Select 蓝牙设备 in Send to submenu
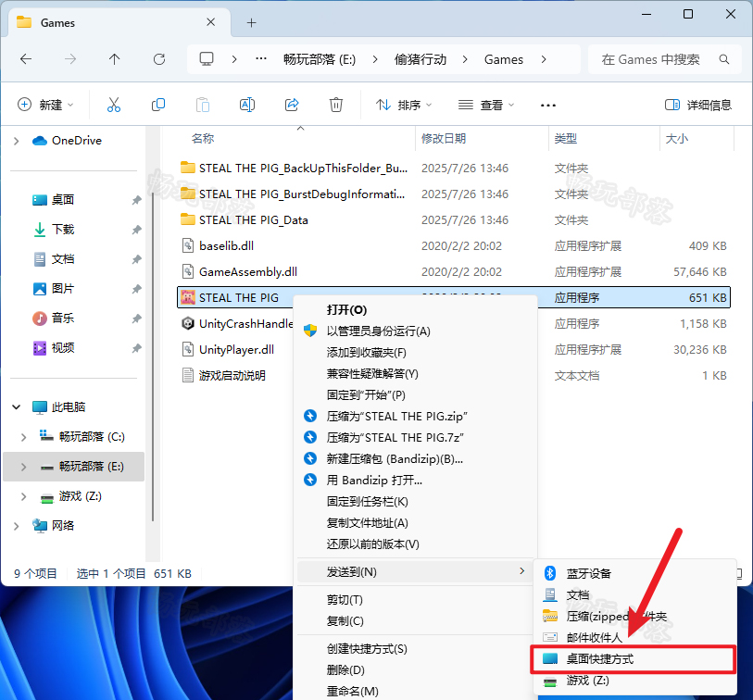The height and width of the screenshot is (700, 753). [x=635, y=573]
